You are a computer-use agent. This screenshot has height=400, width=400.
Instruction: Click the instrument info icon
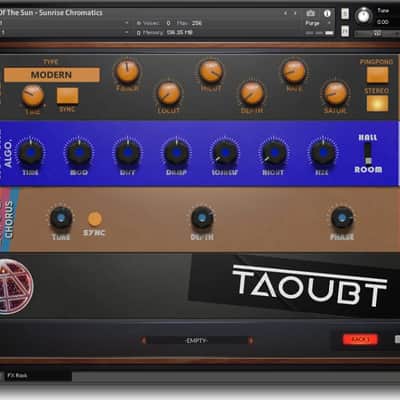point(327,13)
